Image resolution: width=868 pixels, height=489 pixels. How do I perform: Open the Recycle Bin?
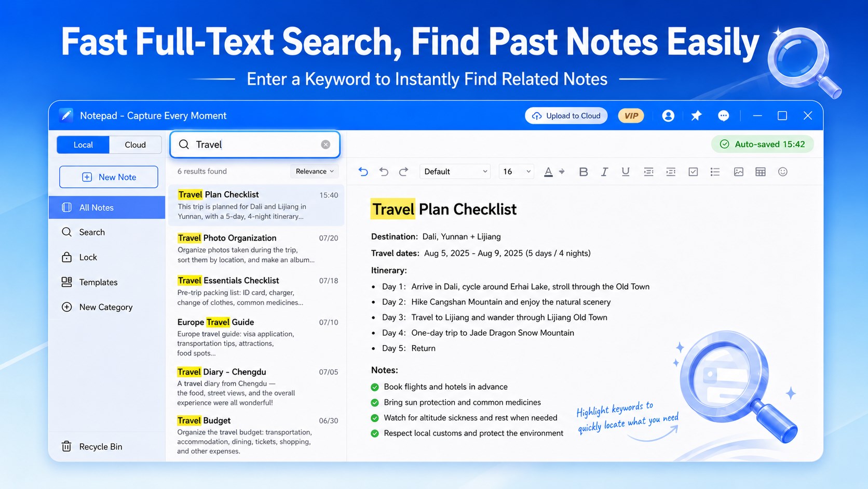(107, 446)
